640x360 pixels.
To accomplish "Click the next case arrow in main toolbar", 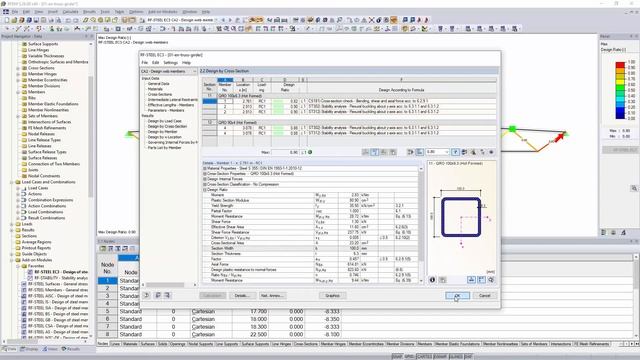I will 230,20.
